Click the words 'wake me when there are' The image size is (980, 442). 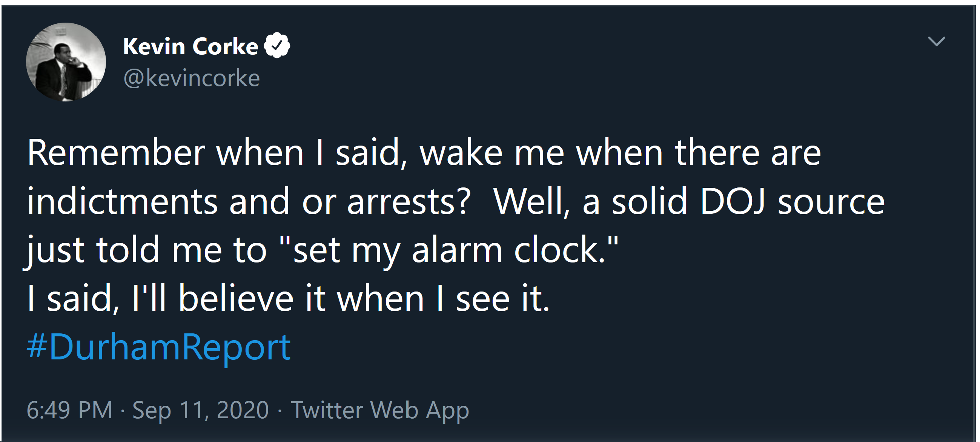pos(620,152)
